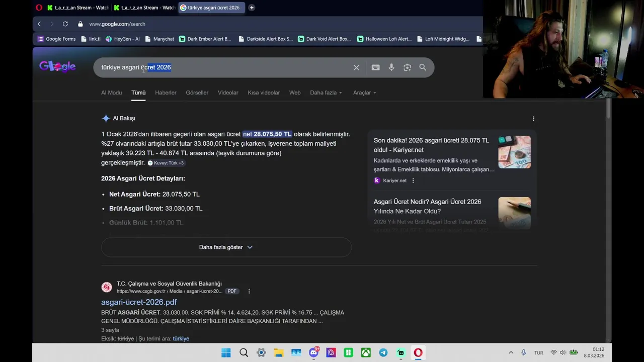Go back with the browser back arrow

[x=39, y=24]
